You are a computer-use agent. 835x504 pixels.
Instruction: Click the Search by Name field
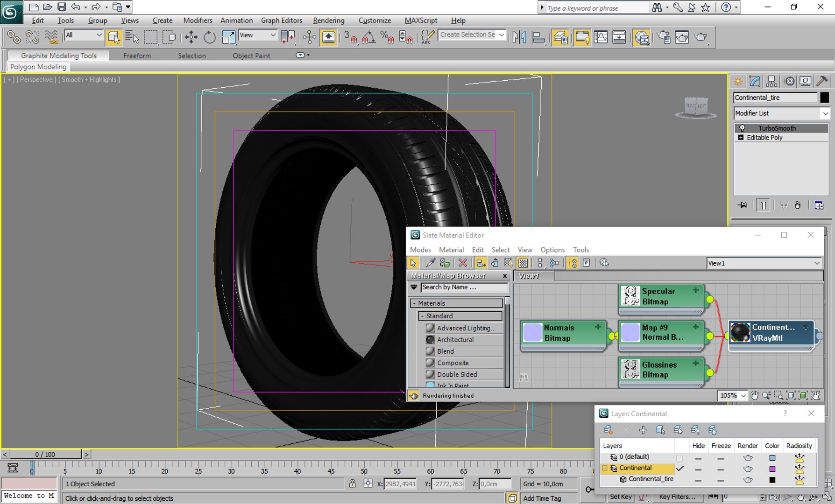pos(464,287)
